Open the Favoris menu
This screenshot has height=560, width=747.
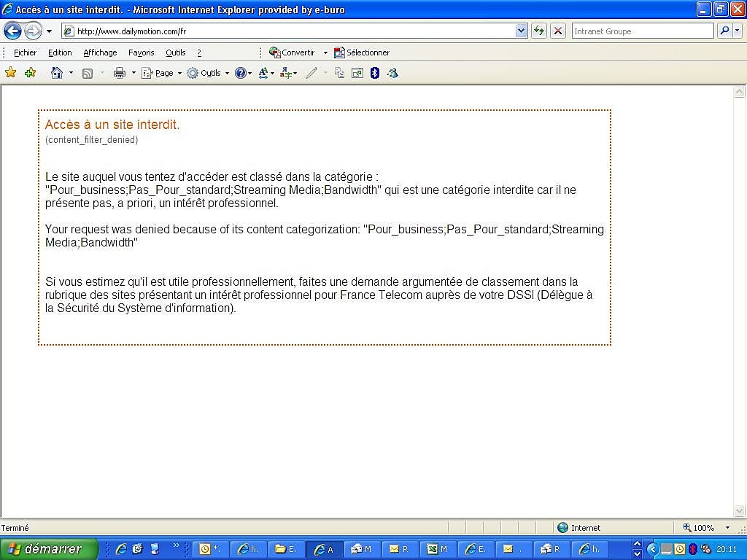tap(141, 52)
